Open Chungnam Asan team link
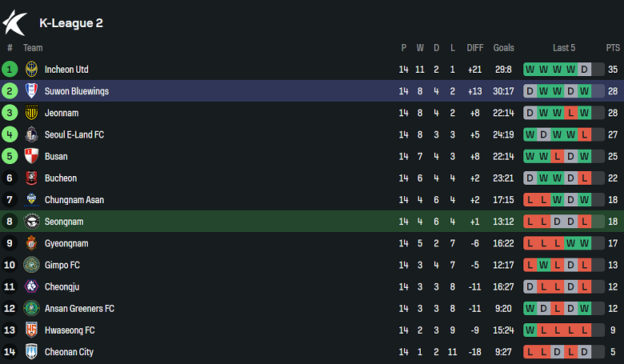The height and width of the screenshot is (364, 624). click(x=74, y=200)
